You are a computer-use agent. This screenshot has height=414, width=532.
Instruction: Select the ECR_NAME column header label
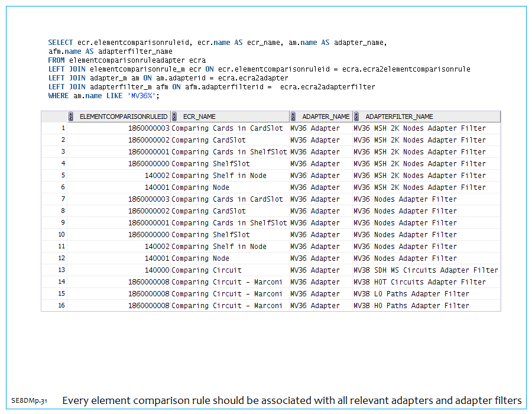199,117
